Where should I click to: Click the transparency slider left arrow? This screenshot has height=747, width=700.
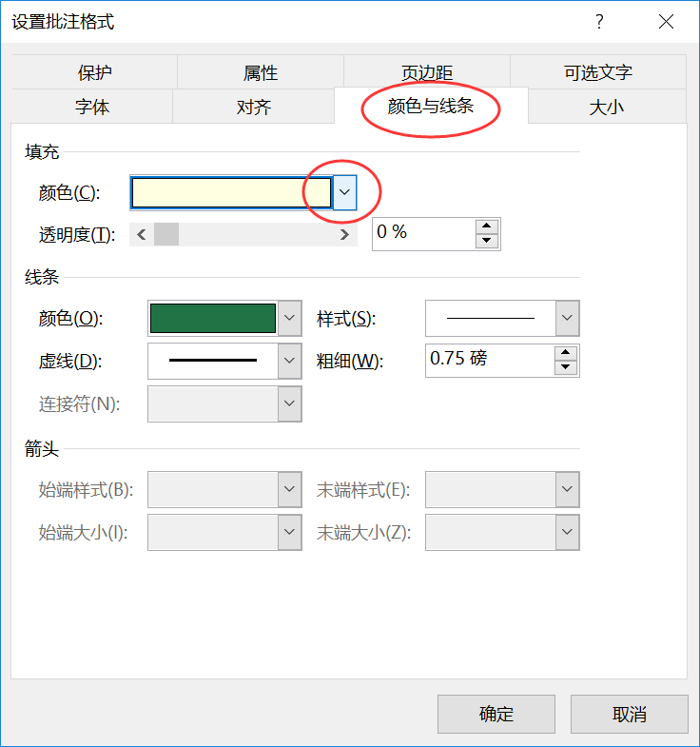tap(142, 234)
